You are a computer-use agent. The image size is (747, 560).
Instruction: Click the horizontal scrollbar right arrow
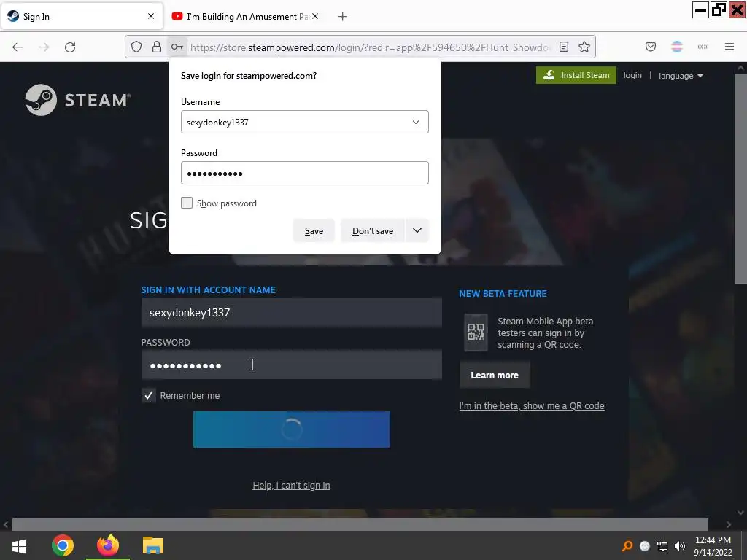pyautogui.click(x=729, y=524)
